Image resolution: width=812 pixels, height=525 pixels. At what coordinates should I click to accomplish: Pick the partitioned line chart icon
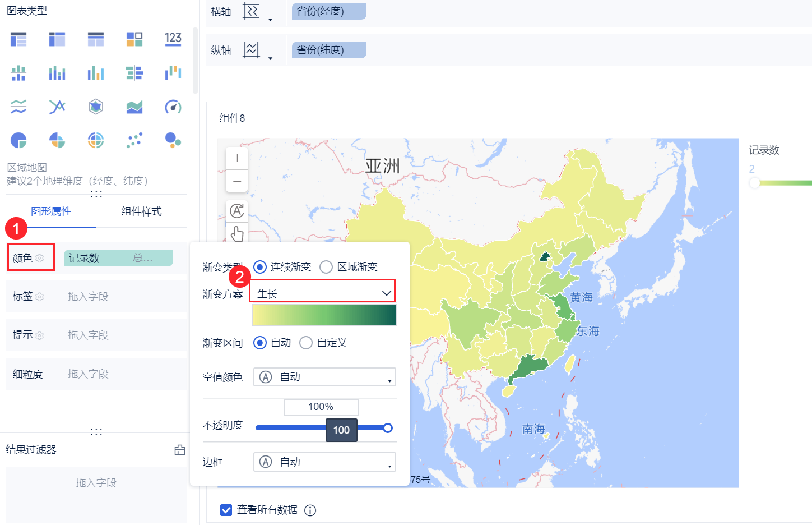(x=18, y=107)
